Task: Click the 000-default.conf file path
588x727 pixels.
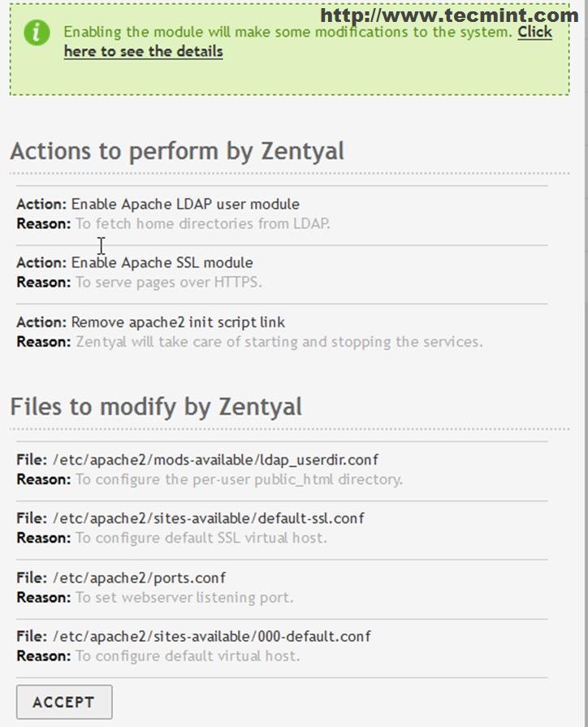Action: click(x=212, y=636)
